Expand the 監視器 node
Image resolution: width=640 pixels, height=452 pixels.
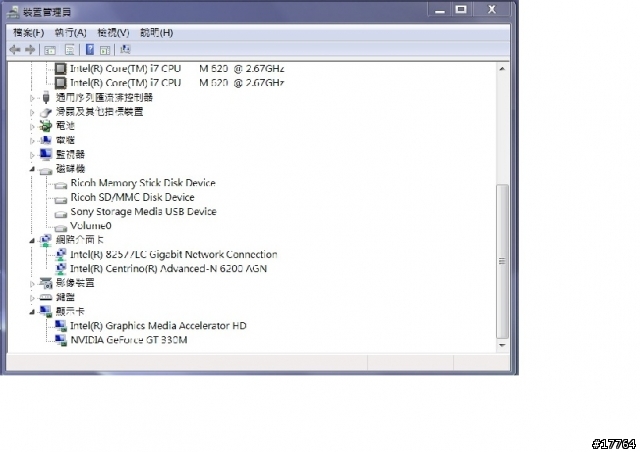point(32,155)
